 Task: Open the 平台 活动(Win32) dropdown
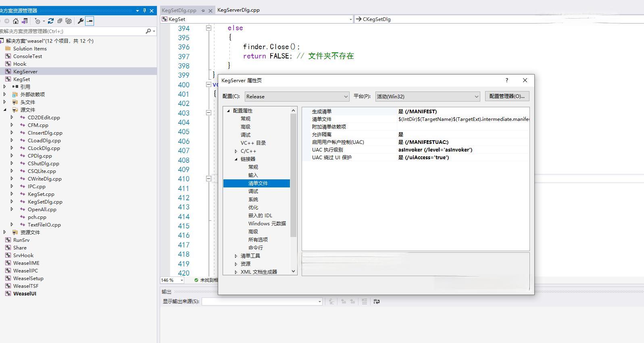tap(427, 96)
